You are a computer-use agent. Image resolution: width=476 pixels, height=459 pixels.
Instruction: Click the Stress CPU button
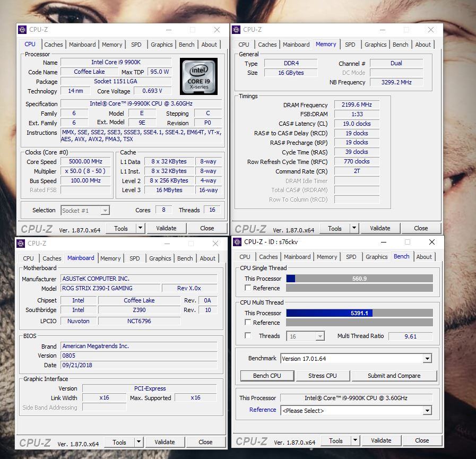pos(323,376)
